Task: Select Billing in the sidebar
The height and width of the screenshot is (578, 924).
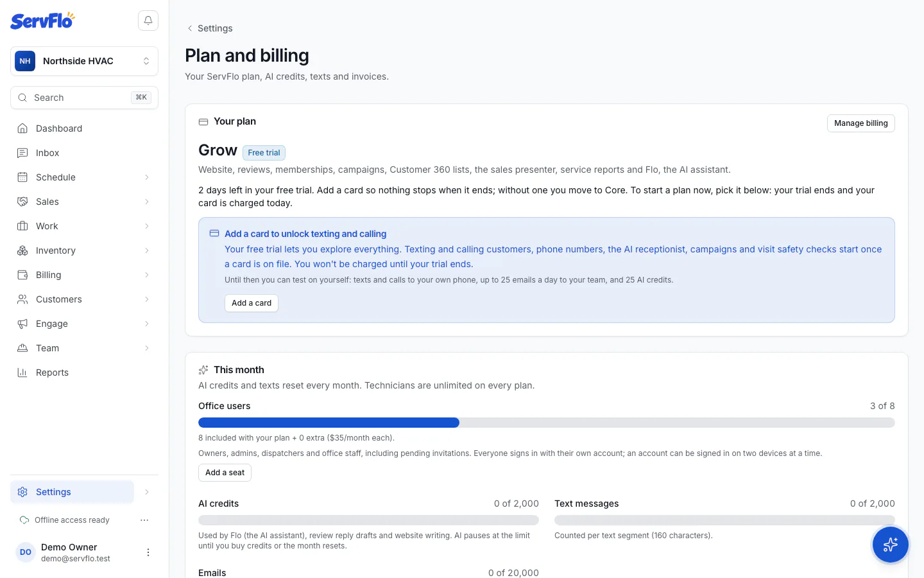Action: pos(72,275)
